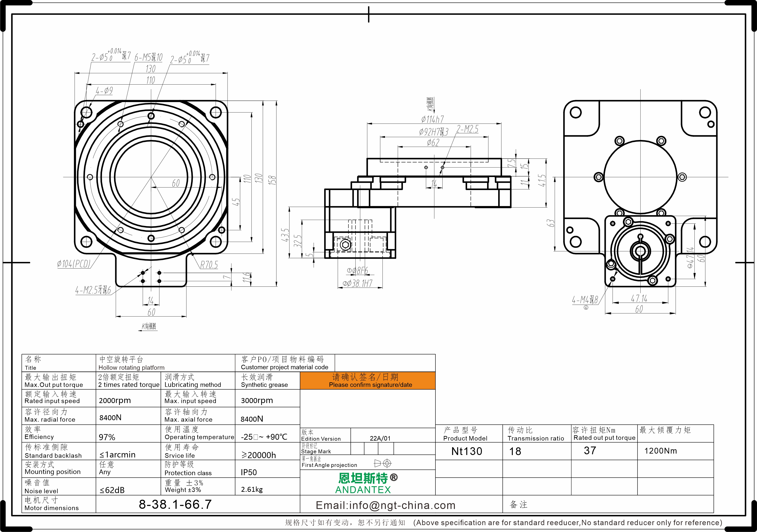Image resolution: width=757 pixels, height=532 pixels.
Task: Click the 43.5 dimension in side view
Action: 285,235
